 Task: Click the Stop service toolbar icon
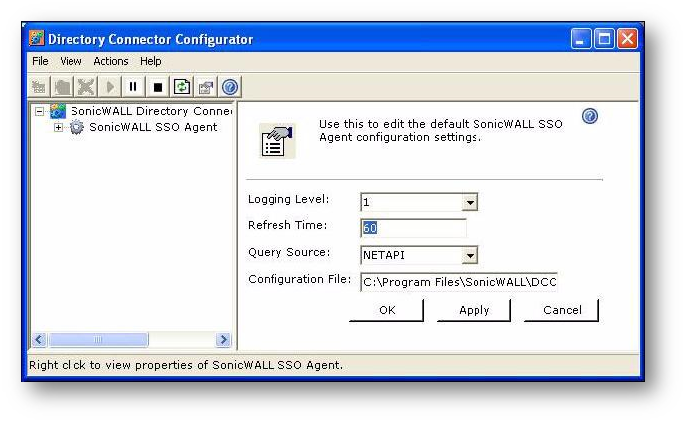coord(158,87)
